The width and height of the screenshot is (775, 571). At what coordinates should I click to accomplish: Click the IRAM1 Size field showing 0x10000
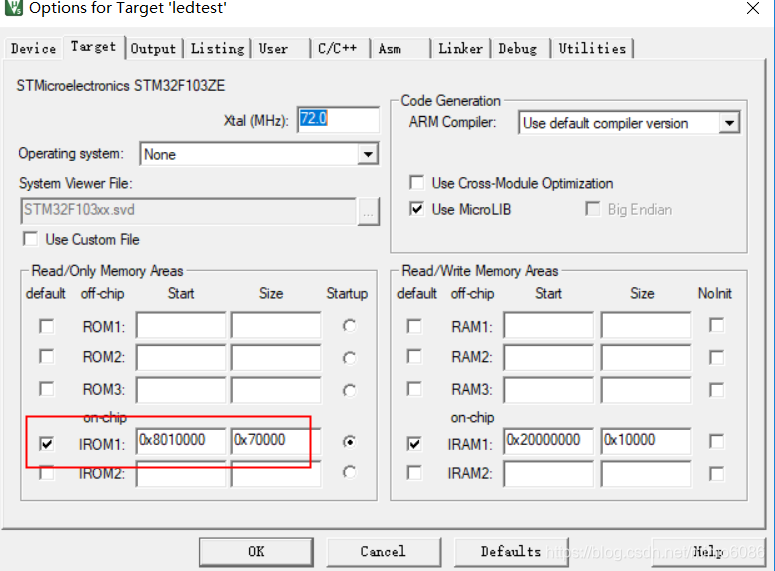pyautogui.click(x=646, y=441)
